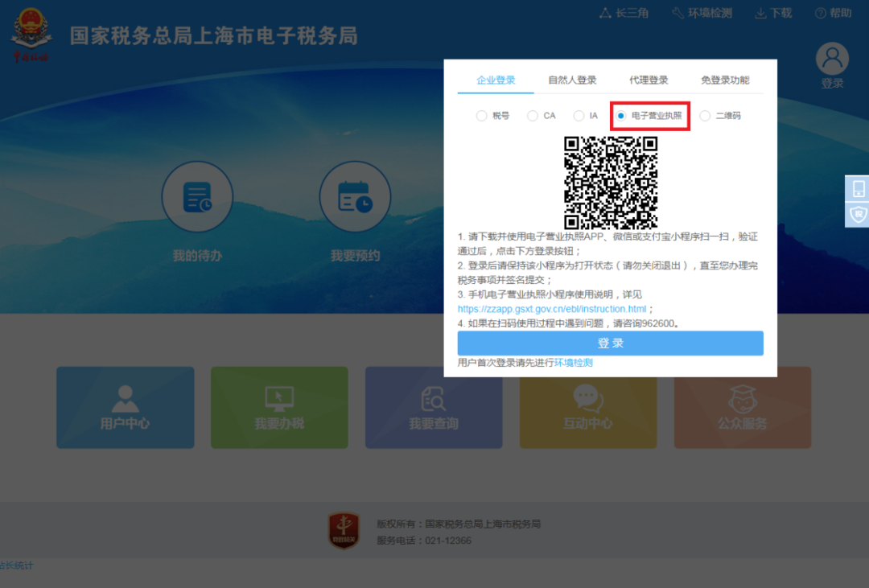The height and width of the screenshot is (588, 869).
Task: Open 下载 in top bar
Action: tap(774, 13)
